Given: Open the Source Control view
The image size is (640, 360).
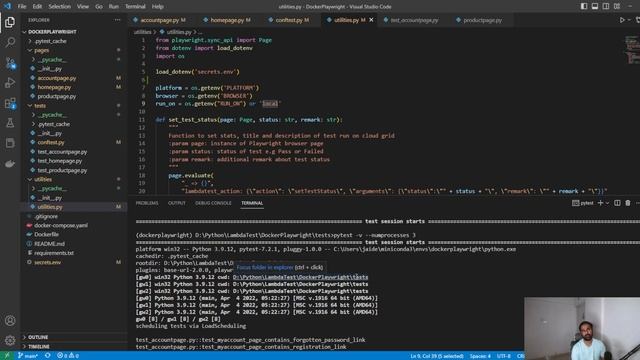Looking at the screenshot, I should coord(10,62).
